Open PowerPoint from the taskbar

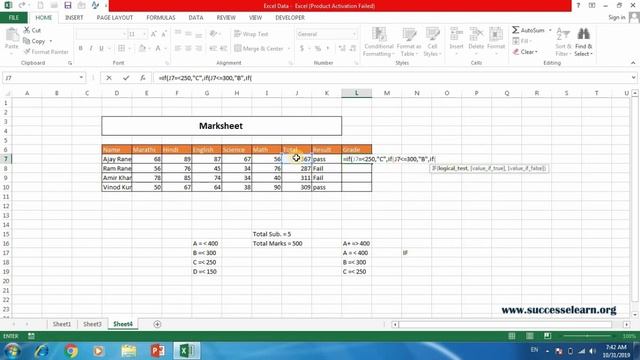point(157,351)
